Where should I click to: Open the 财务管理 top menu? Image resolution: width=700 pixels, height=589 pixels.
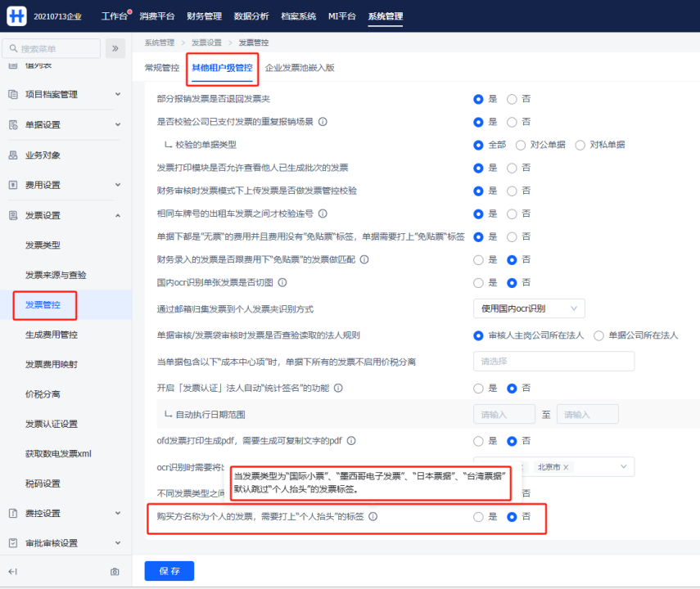[204, 16]
